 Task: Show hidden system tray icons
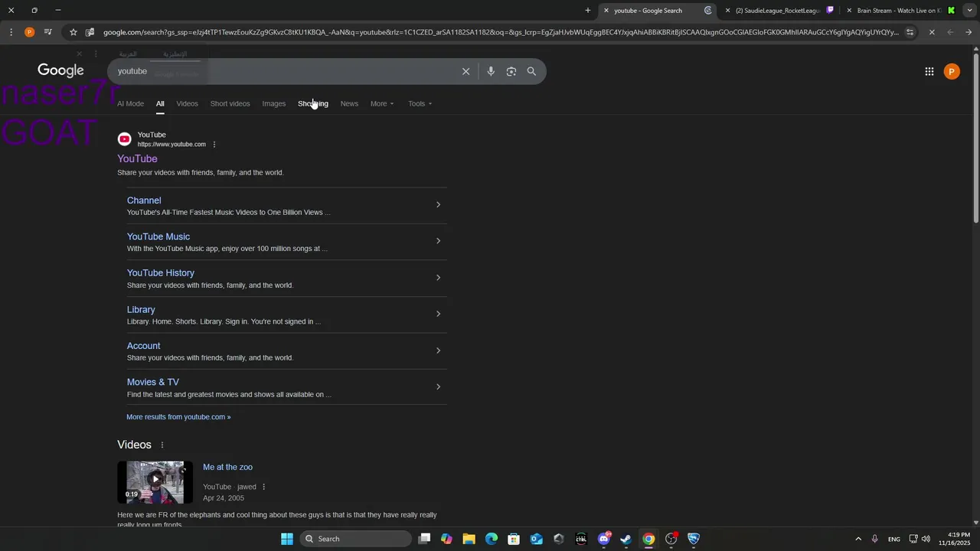click(x=858, y=539)
